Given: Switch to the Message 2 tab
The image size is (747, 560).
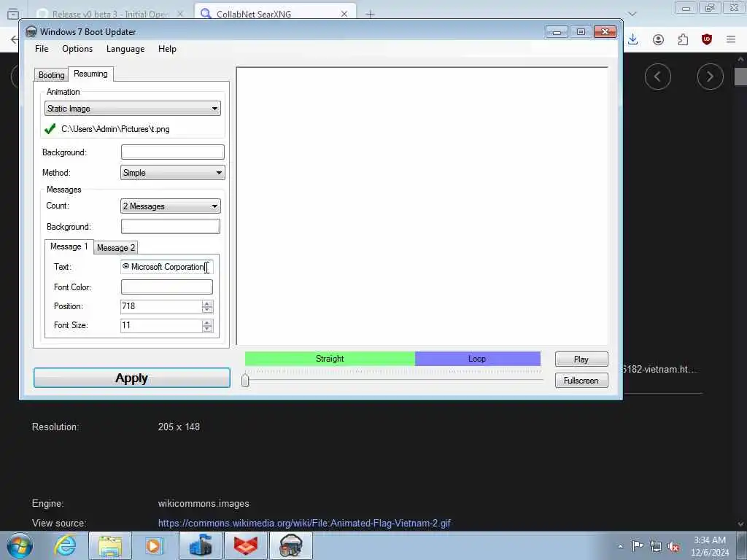Looking at the screenshot, I should [116, 248].
